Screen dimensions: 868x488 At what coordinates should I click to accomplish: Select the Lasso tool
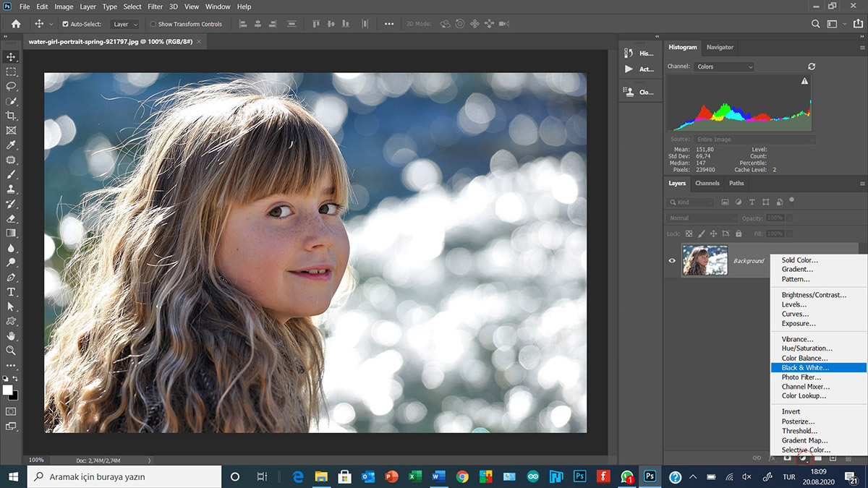(x=11, y=86)
